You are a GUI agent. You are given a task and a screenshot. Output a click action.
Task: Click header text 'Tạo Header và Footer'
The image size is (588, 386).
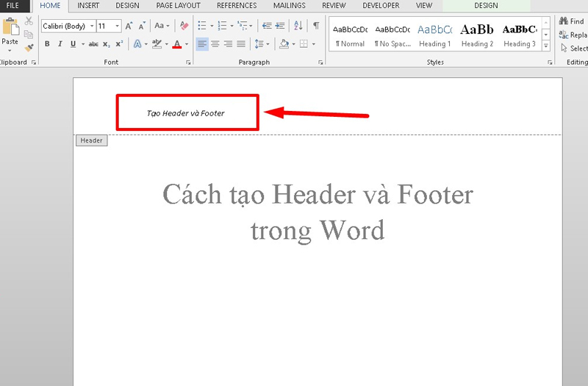point(186,113)
